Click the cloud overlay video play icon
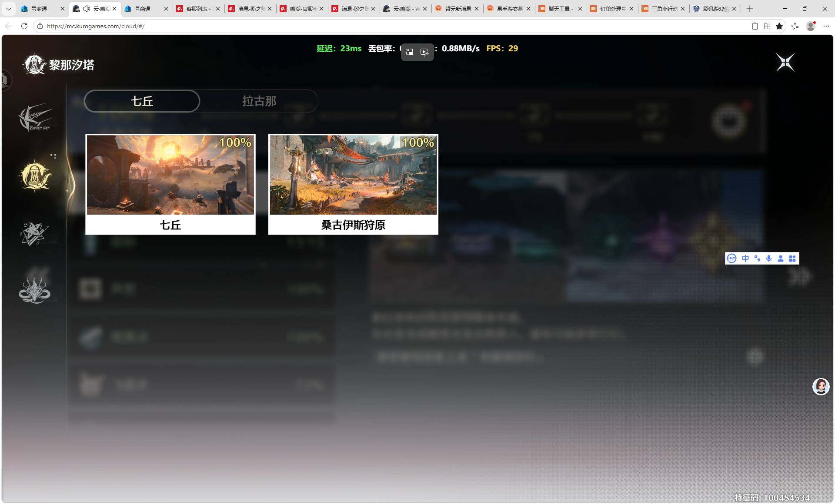This screenshot has height=504, width=835. pyautogui.click(x=424, y=52)
